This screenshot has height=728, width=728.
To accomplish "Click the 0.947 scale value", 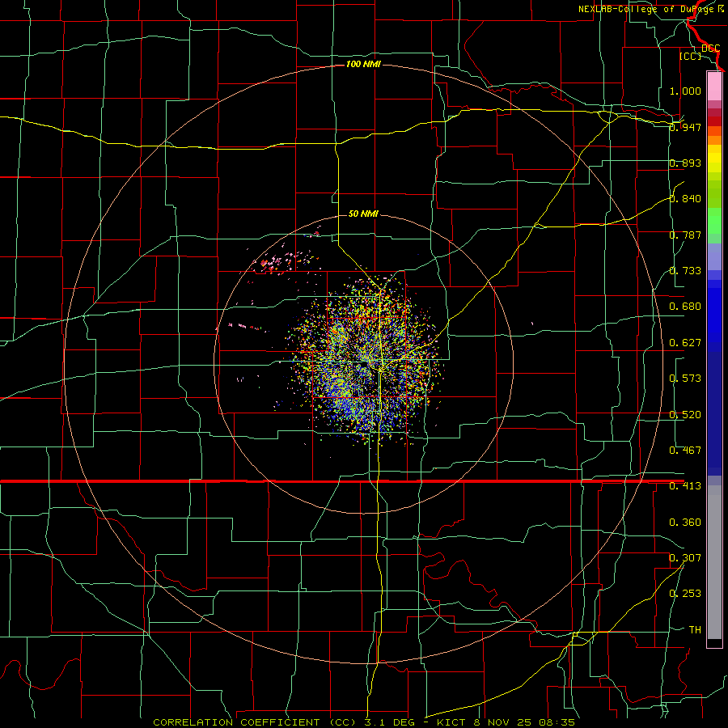I will click(685, 127).
